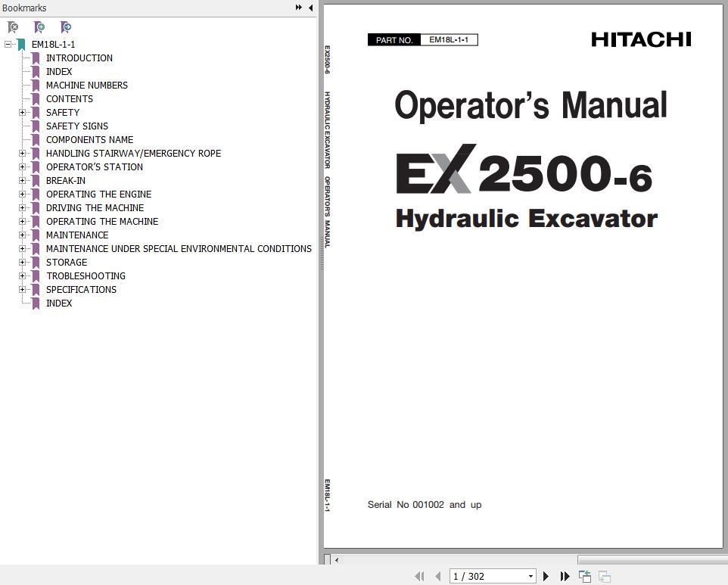The height and width of the screenshot is (585, 728).
Task: Collapse the Bookmarks panel with the left arrow
Action: coord(310,8)
